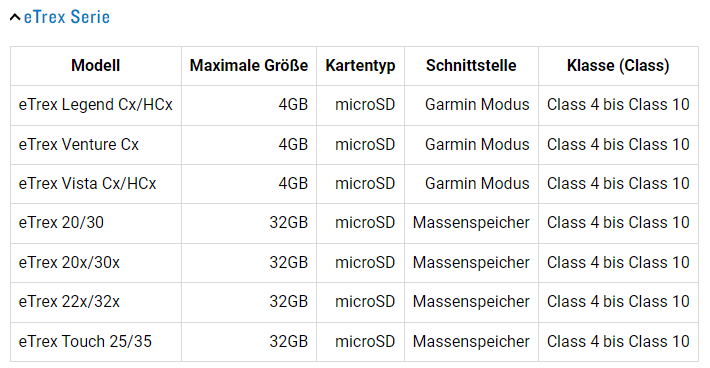Viewport: 710px width, 368px height.
Task: Click the Maximale Größe column header
Action: [249, 66]
